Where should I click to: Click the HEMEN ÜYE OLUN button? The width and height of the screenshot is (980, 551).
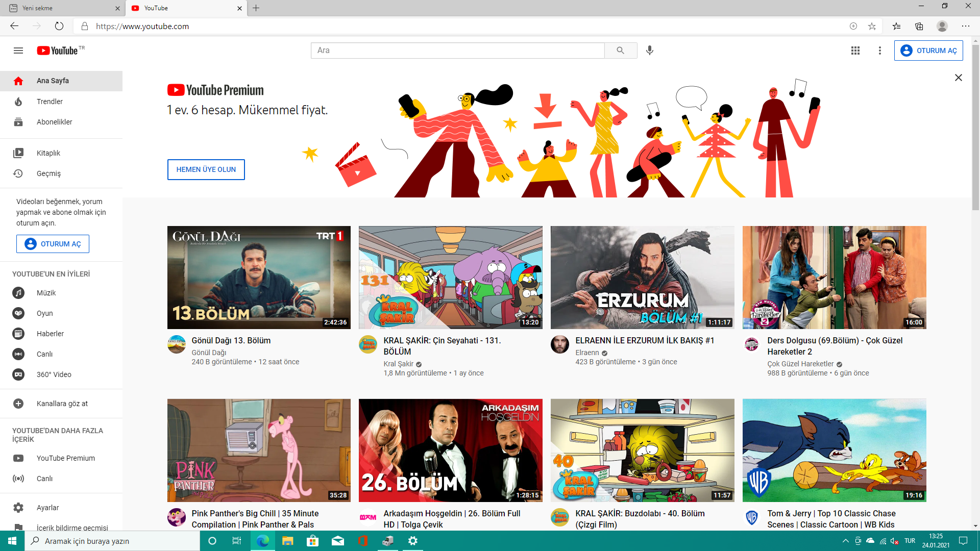(x=206, y=169)
